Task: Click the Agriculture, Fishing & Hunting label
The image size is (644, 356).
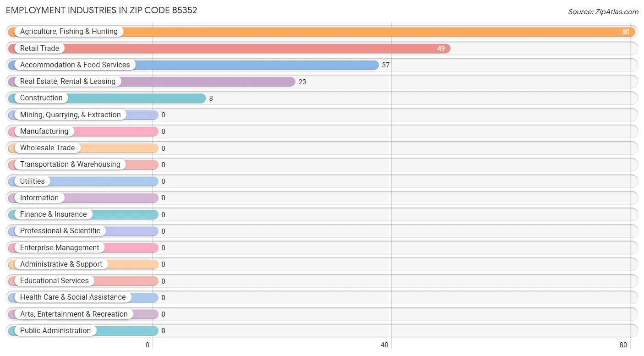Action: tap(69, 32)
